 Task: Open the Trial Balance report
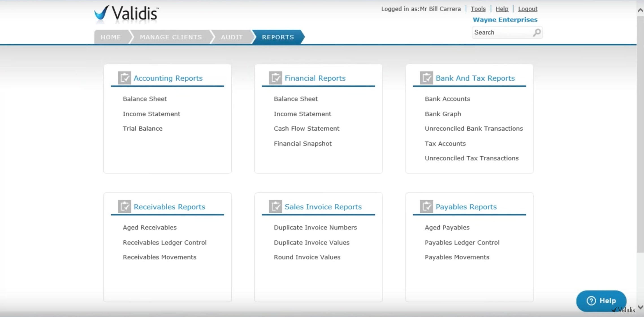[142, 128]
